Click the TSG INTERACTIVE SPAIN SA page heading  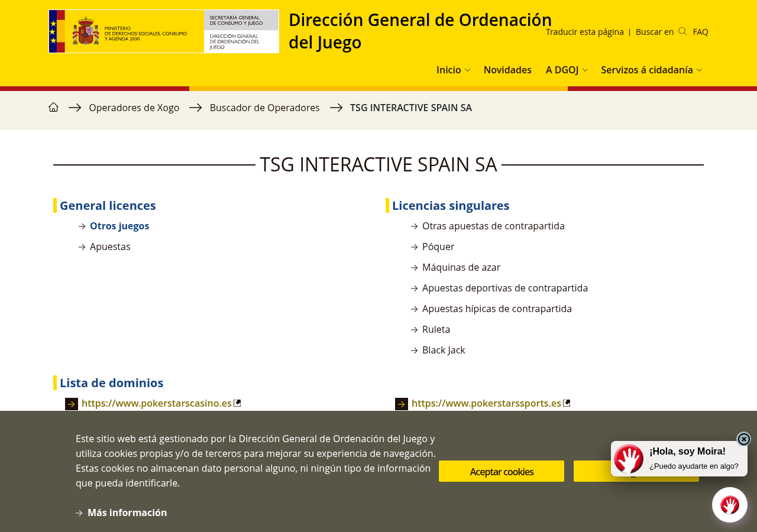coord(378,164)
